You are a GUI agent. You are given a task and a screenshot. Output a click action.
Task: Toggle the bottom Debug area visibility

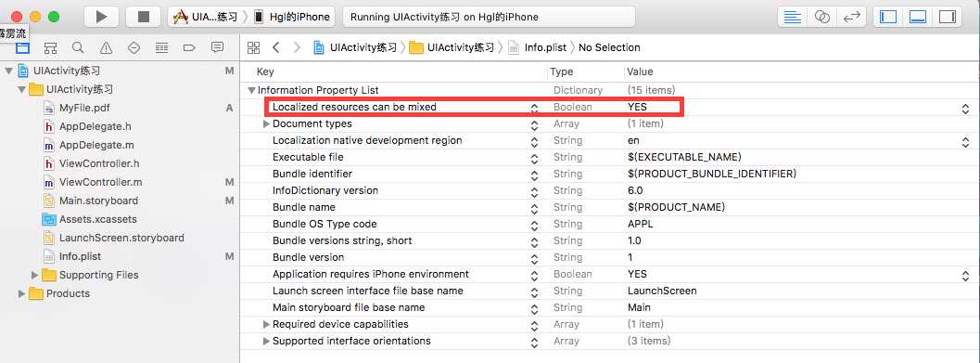click(x=918, y=17)
